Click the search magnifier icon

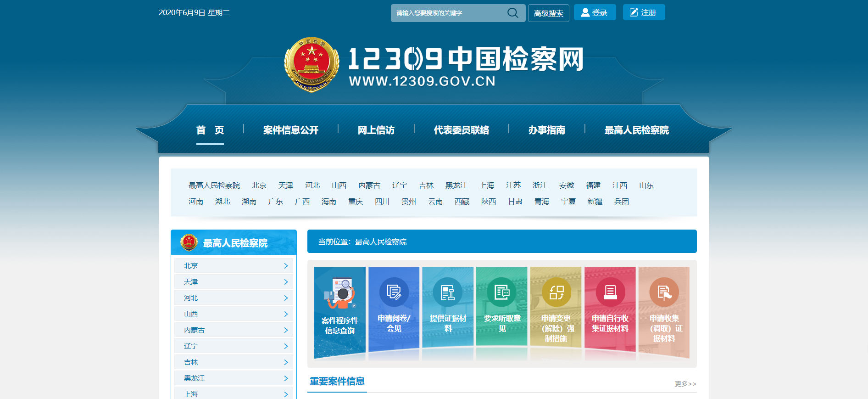tap(512, 13)
